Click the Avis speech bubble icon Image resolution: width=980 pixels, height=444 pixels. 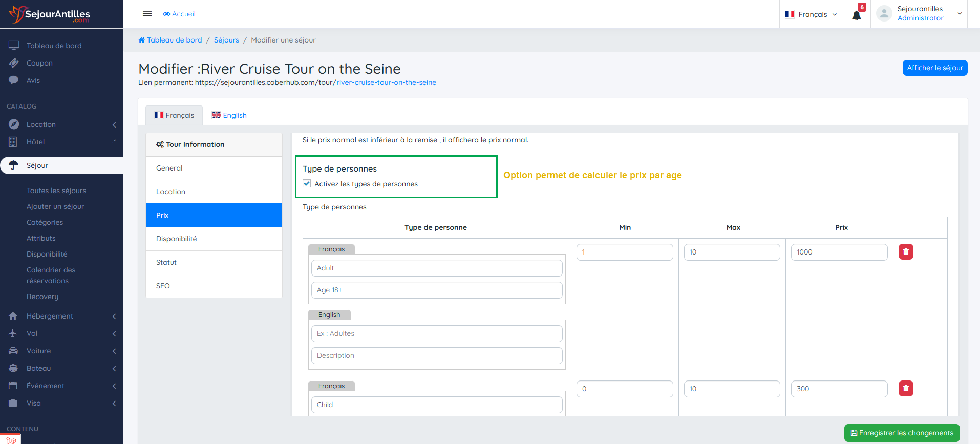point(14,80)
